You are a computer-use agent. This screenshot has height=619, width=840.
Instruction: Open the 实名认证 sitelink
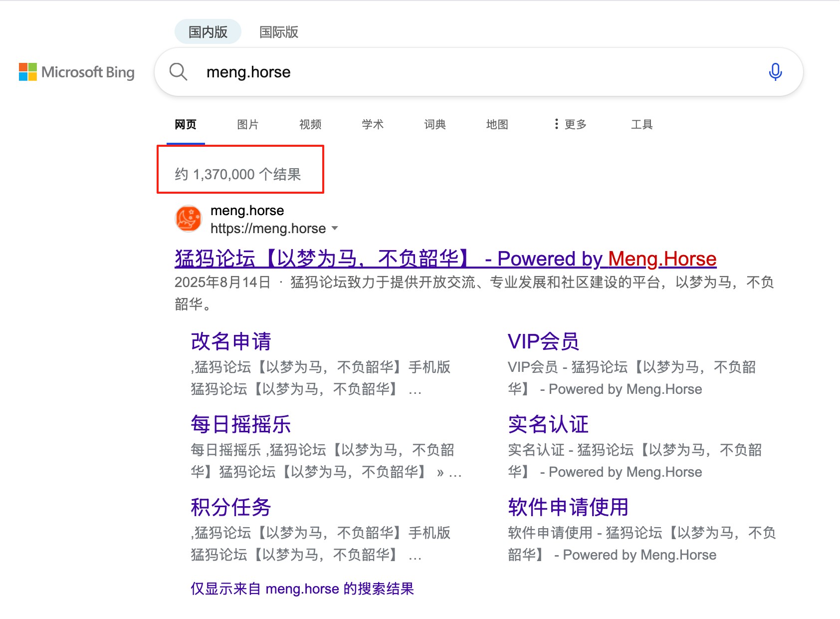coord(548,424)
